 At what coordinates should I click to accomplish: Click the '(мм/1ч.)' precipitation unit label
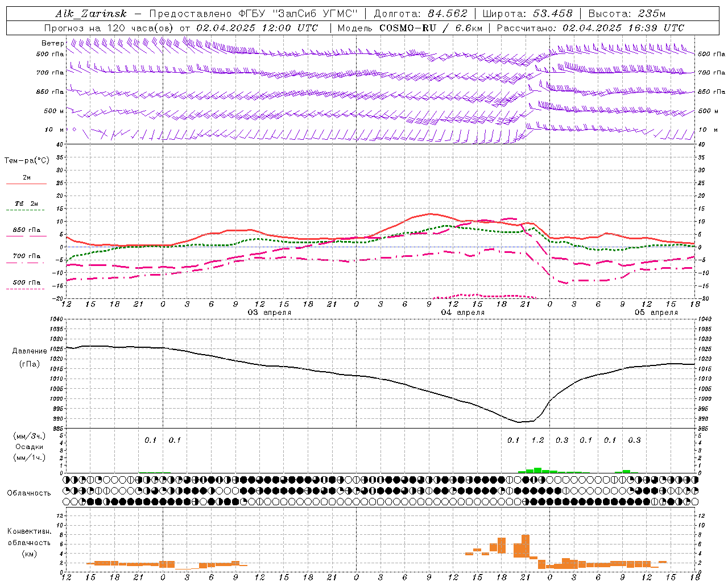click(30, 458)
